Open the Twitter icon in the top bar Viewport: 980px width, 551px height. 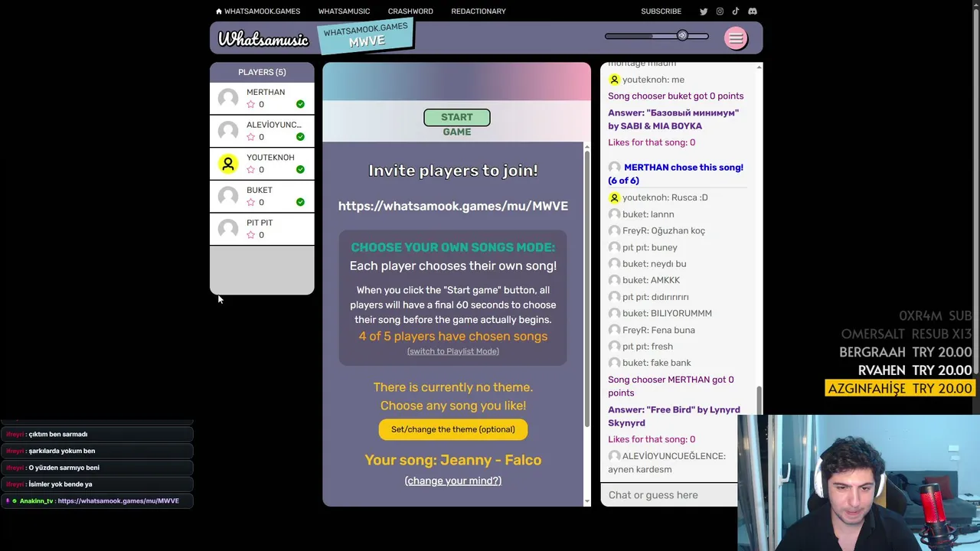click(x=704, y=11)
